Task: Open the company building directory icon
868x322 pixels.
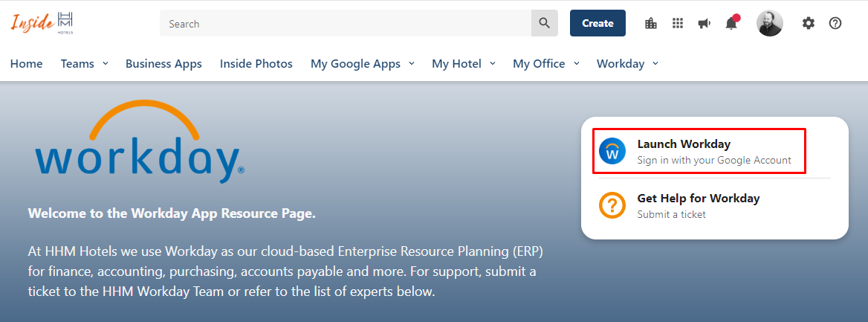Action: 651,23
